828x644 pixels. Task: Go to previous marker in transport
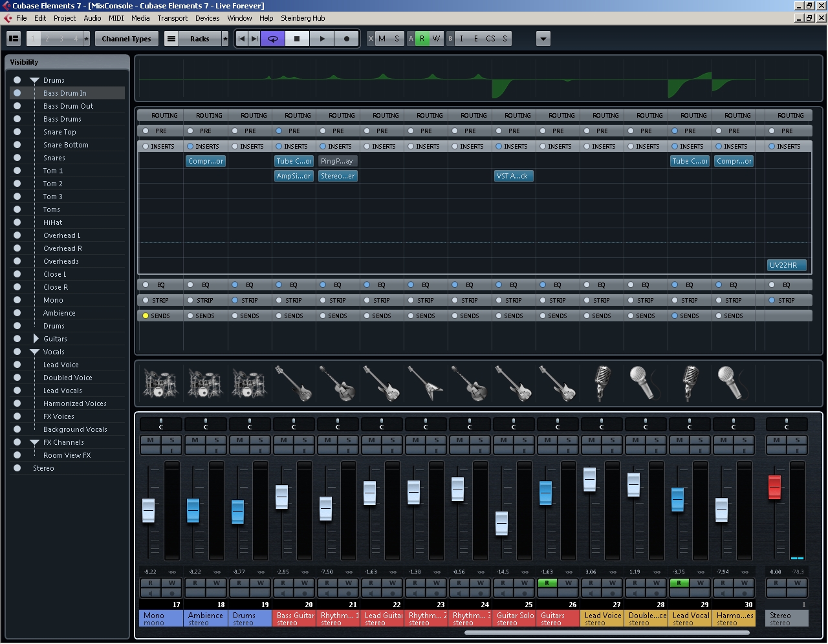(x=241, y=39)
